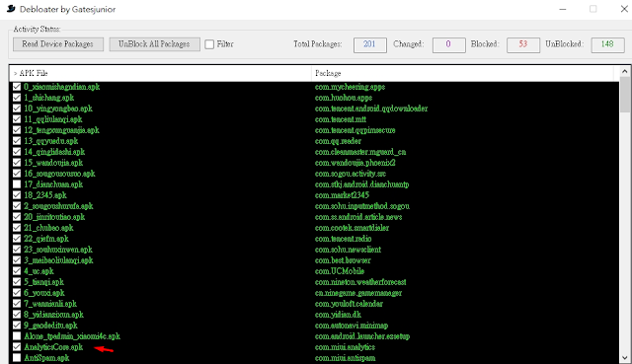Click package com.autonavi.minimap

[x=352, y=326]
